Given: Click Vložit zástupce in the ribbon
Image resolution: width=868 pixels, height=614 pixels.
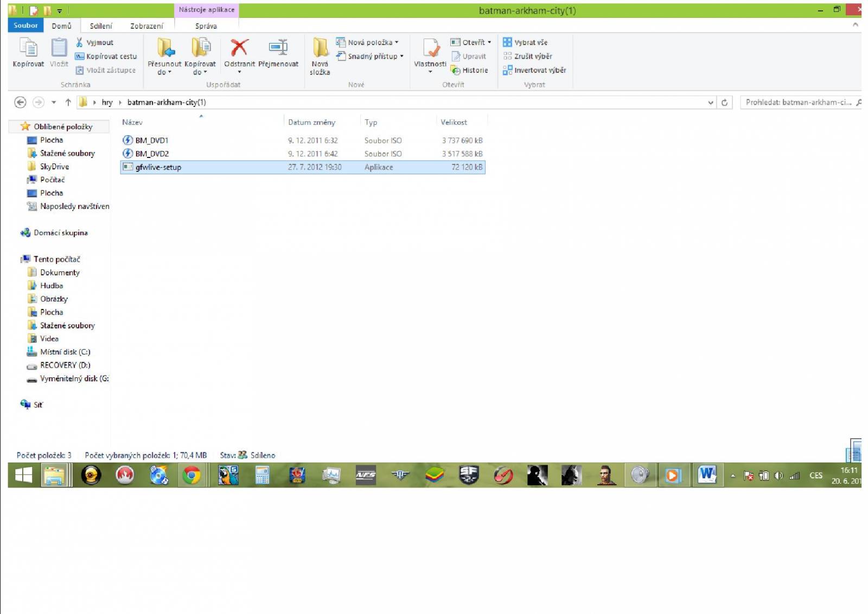Looking at the screenshot, I should click(105, 70).
